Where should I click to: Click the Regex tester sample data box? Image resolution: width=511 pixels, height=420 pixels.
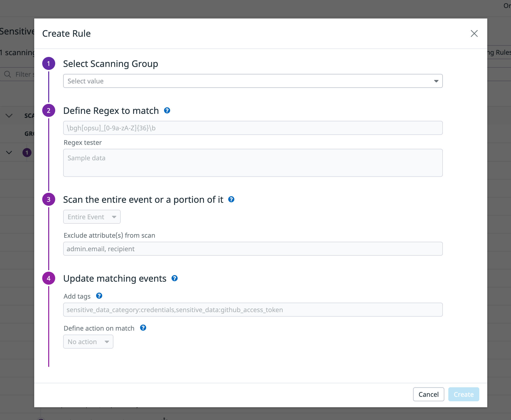click(x=253, y=163)
